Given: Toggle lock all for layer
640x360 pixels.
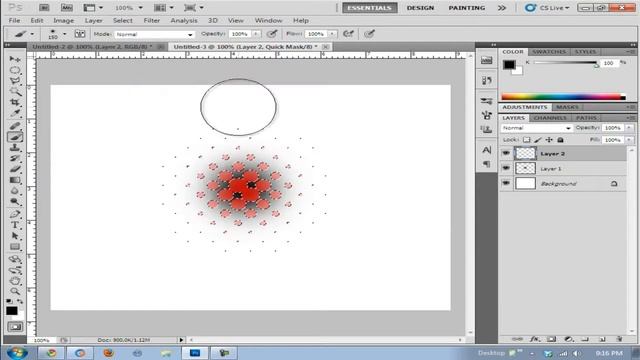Looking at the screenshot, I should click(x=560, y=140).
